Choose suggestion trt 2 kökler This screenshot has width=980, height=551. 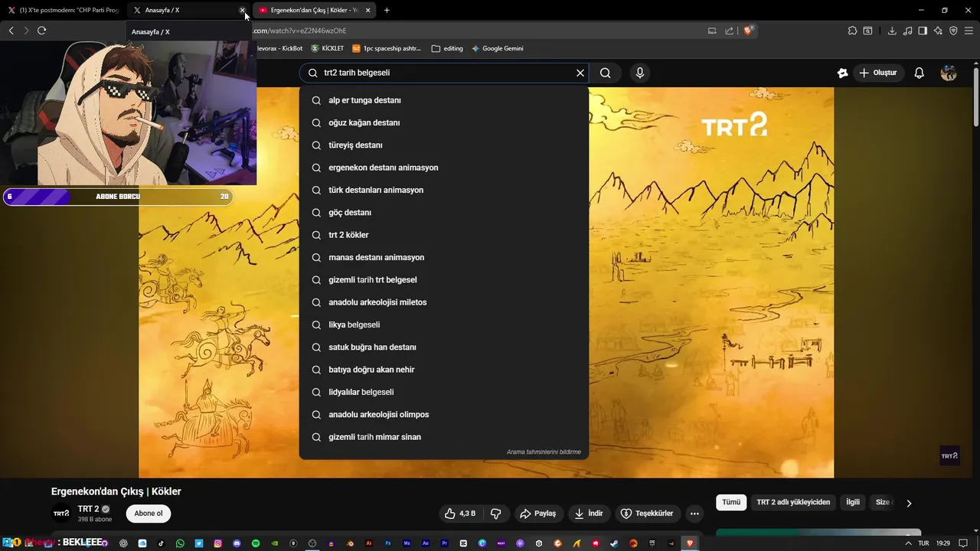tap(444, 235)
